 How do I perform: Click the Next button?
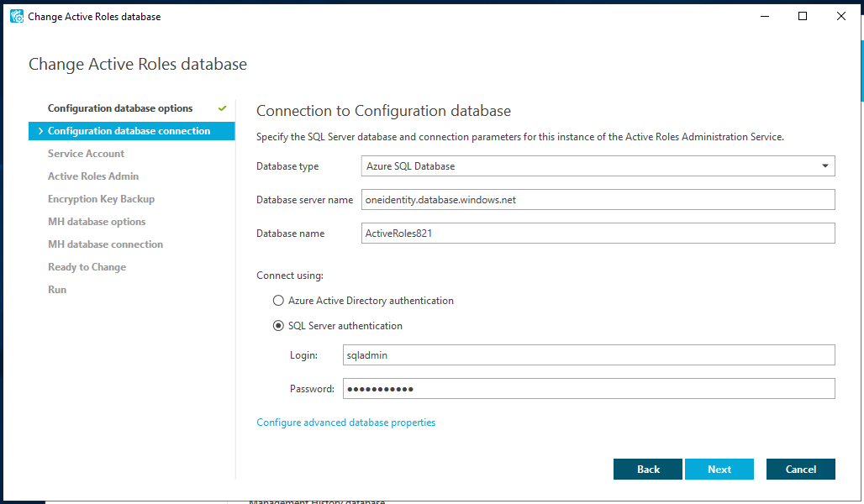point(719,470)
